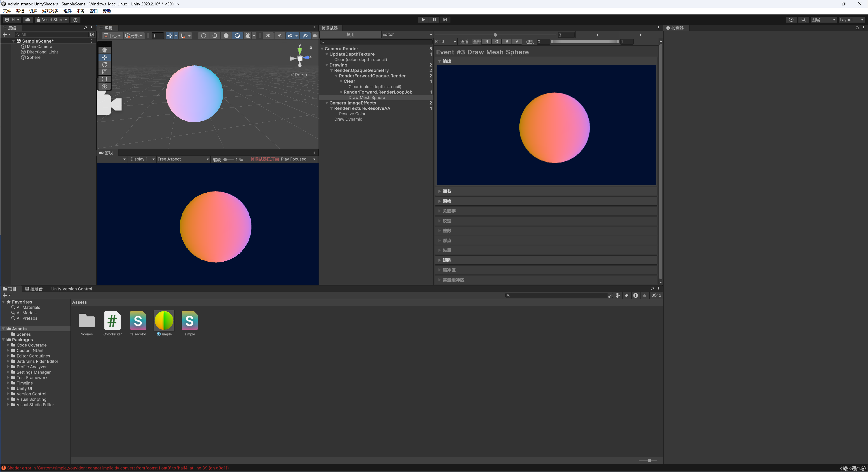The image size is (868, 472).
Task: Select the Rect transform tool
Action: click(104, 79)
